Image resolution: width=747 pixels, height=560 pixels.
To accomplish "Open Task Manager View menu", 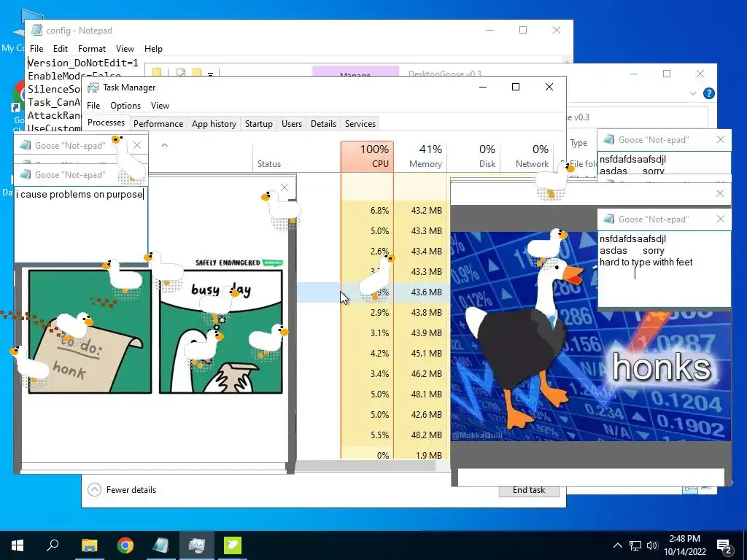I will click(x=160, y=106).
